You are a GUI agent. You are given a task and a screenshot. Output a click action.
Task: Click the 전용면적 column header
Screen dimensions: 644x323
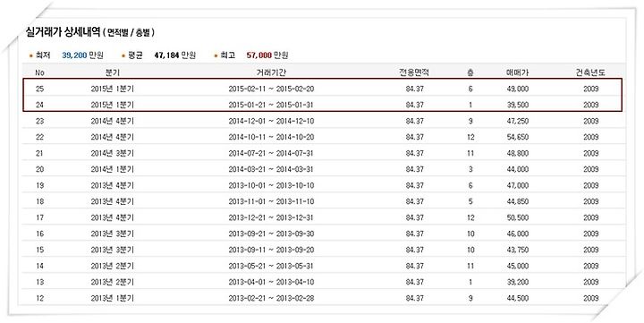pos(414,72)
